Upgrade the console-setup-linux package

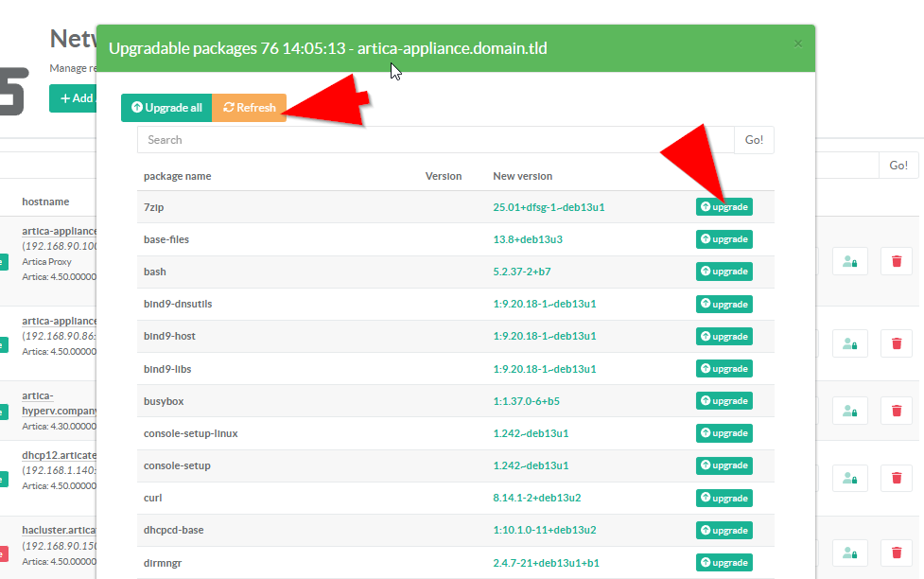coord(724,433)
